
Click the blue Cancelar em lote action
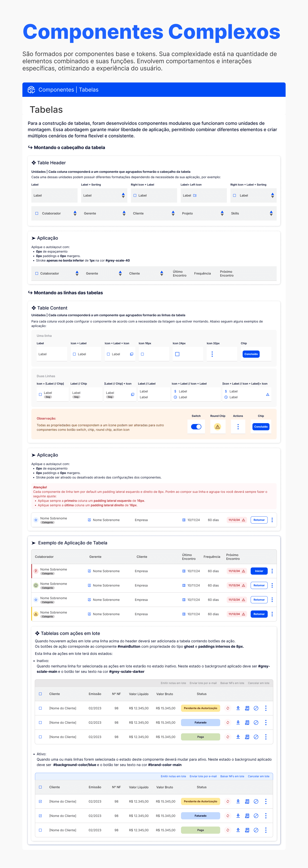258,776
